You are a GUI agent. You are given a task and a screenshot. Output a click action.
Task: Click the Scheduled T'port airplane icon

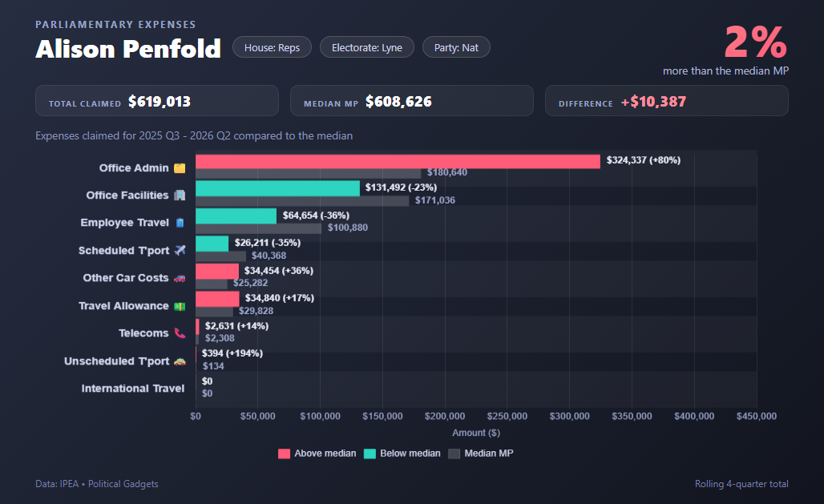(x=180, y=250)
